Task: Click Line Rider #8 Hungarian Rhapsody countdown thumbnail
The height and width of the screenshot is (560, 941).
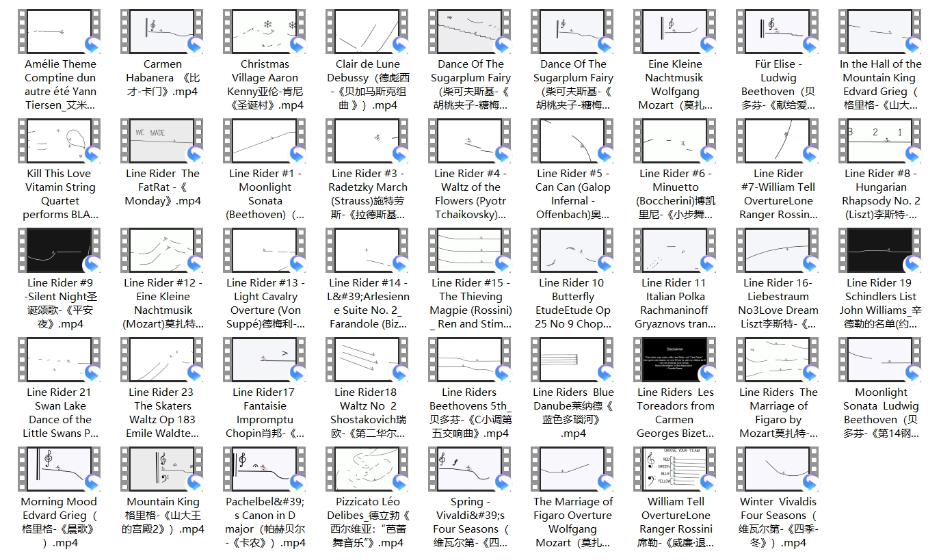Action: tap(880, 141)
